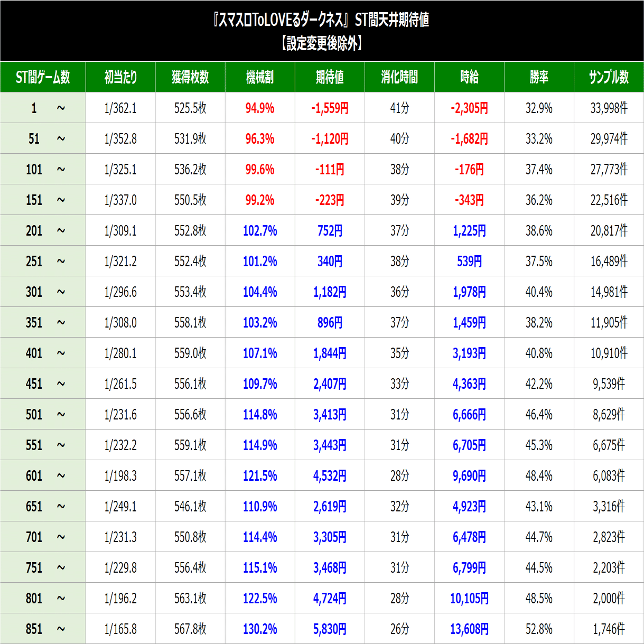This screenshot has height=644, width=644.
Task: Click the row label 651
Action: click(43, 507)
